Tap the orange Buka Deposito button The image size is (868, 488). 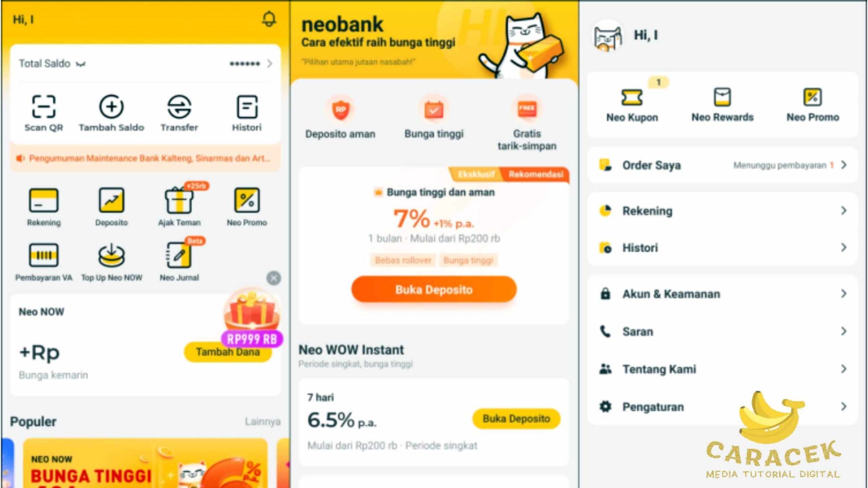point(434,289)
